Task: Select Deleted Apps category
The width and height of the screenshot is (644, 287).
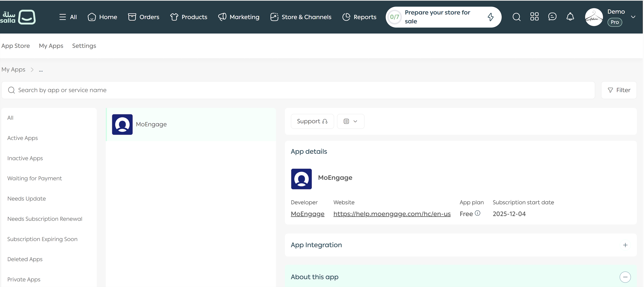Action: click(25, 259)
